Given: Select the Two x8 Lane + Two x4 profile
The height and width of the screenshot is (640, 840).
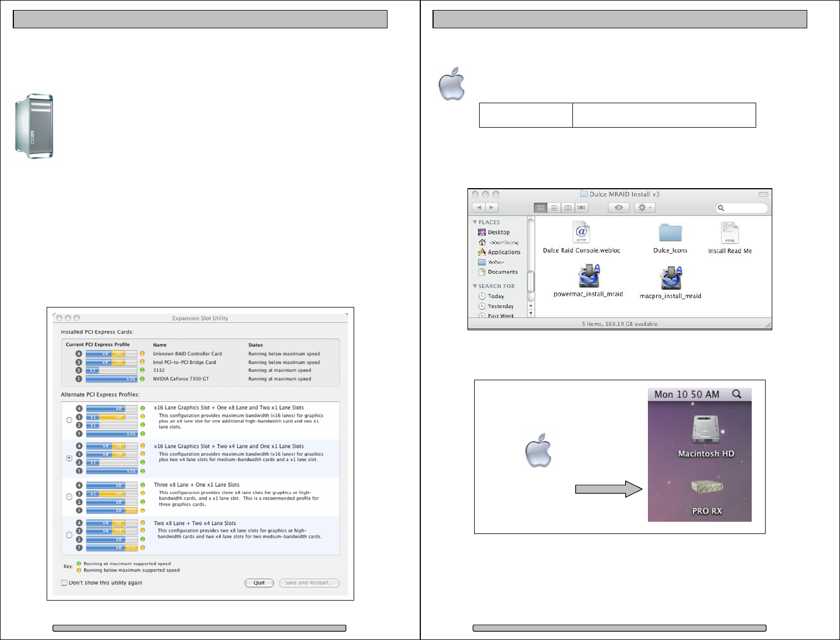Looking at the screenshot, I should point(69,535).
